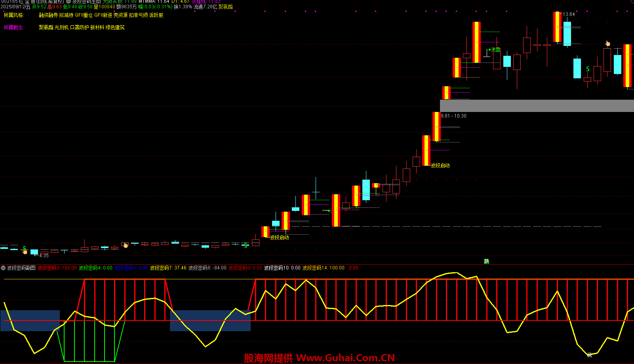Click the close price 收9.58
Screen dimensions: 634x364
coord(85,7)
